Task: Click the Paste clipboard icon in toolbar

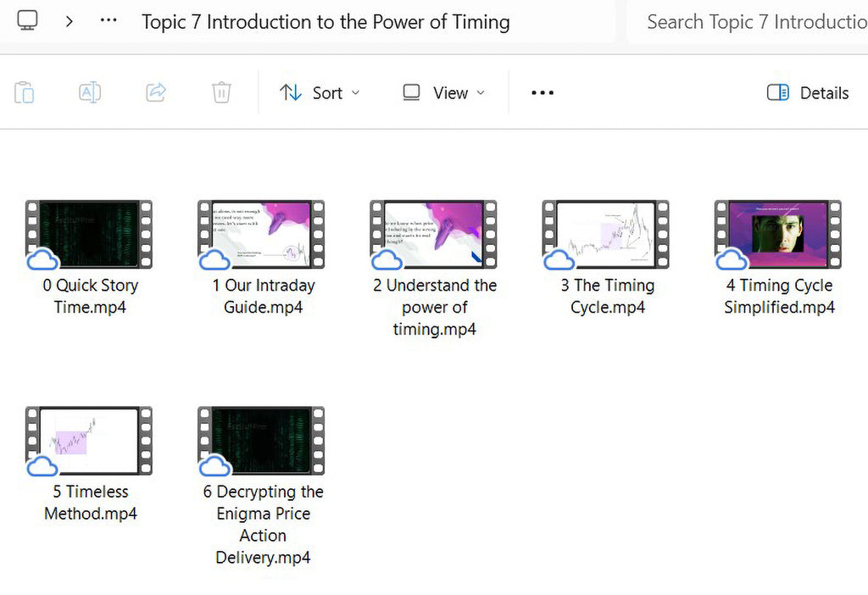Action: [24, 92]
